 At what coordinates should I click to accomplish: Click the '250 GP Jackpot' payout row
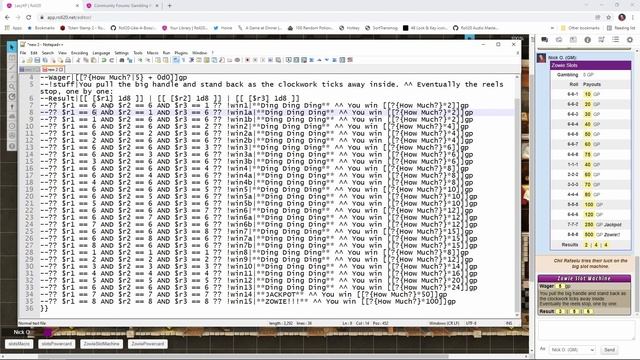(591, 224)
